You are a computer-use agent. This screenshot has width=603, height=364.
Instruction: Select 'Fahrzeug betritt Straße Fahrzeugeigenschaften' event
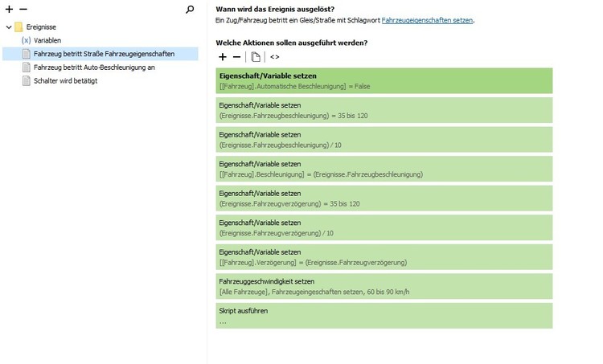pyautogui.click(x=104, y=54)
